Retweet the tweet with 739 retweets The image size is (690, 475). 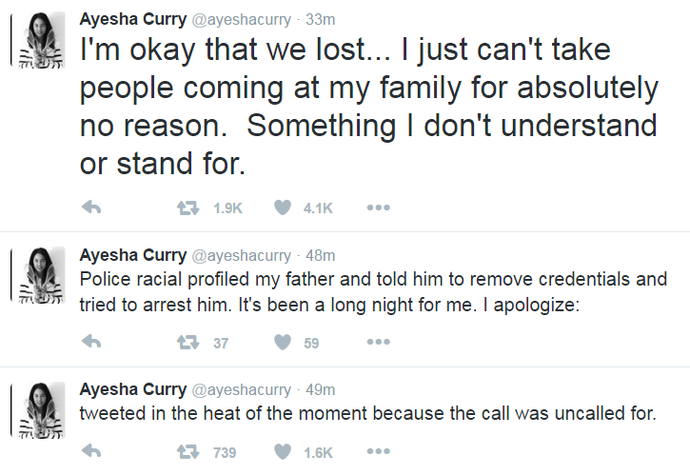pos(185,452)
